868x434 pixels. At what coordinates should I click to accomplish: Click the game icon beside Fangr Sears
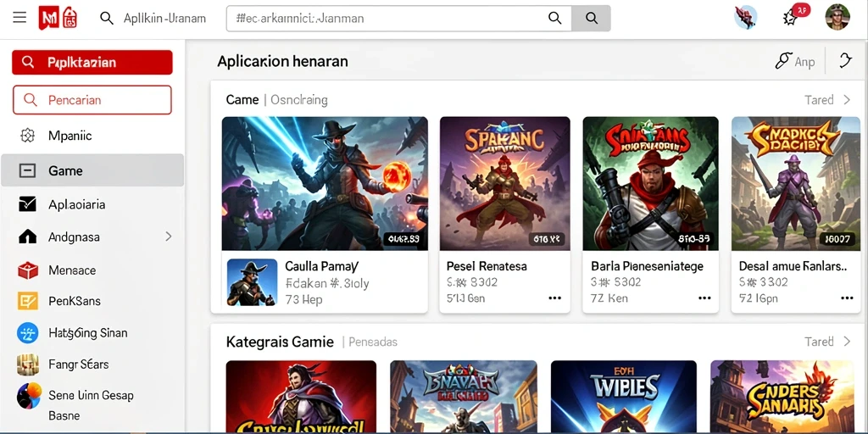(28, 364)
